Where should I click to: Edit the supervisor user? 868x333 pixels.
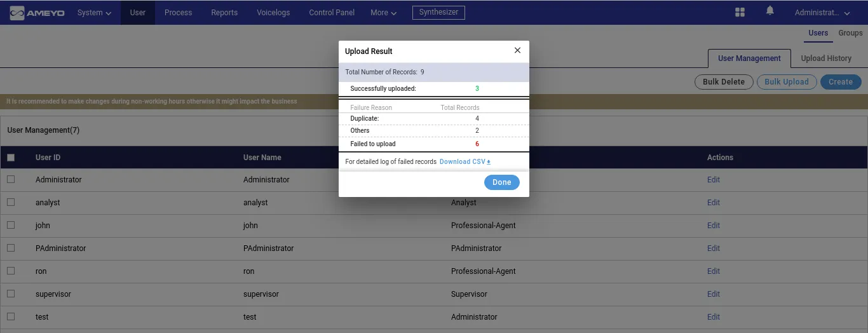pyautogui.click(x=714, y=294)
